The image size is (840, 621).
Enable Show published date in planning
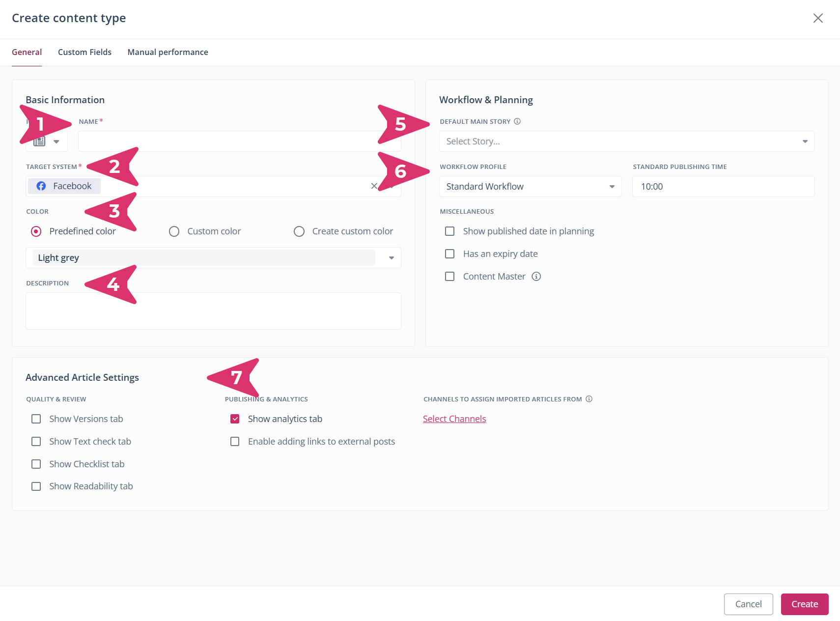[449, 231]
